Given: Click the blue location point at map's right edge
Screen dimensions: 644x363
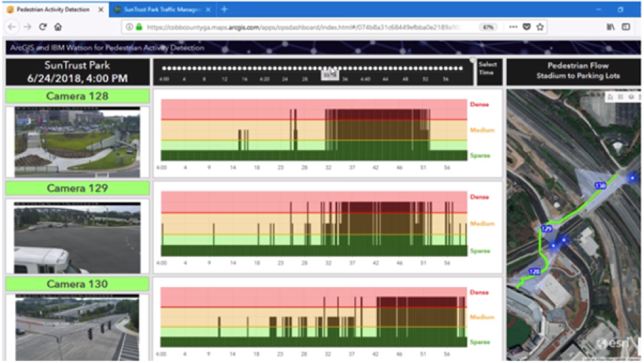Looking at the screenshot, I should tap(632, 178).
